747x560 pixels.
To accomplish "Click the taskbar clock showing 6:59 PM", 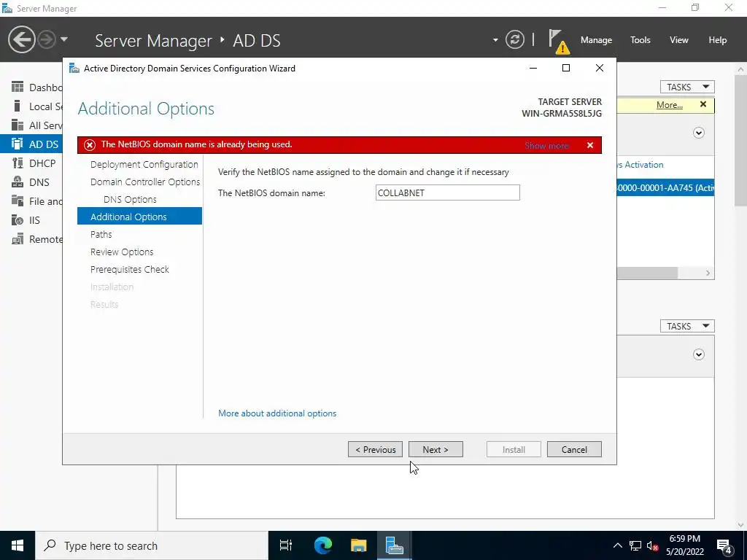I will pos(684,545).
